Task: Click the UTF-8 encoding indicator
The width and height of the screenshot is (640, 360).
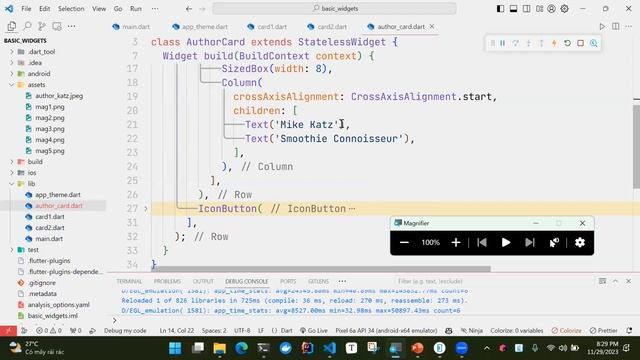Action: (x=242, y=331)
